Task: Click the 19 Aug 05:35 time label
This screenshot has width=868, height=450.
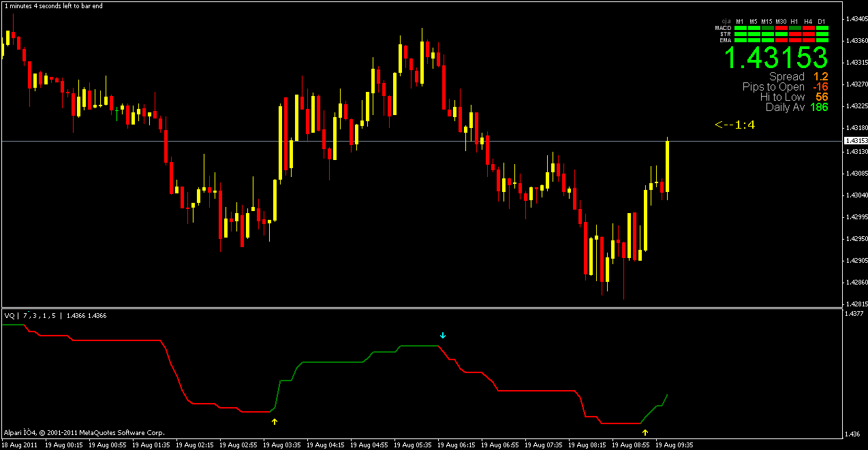Action: [x=412, y=445]
